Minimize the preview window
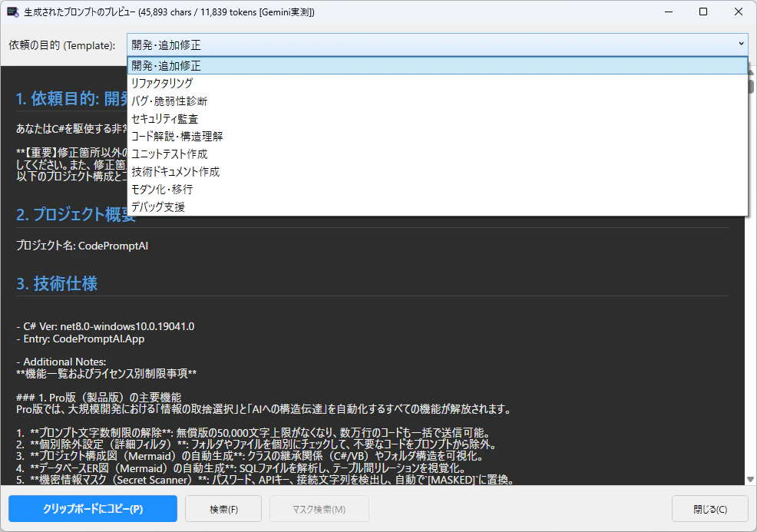 click(669, 12)
